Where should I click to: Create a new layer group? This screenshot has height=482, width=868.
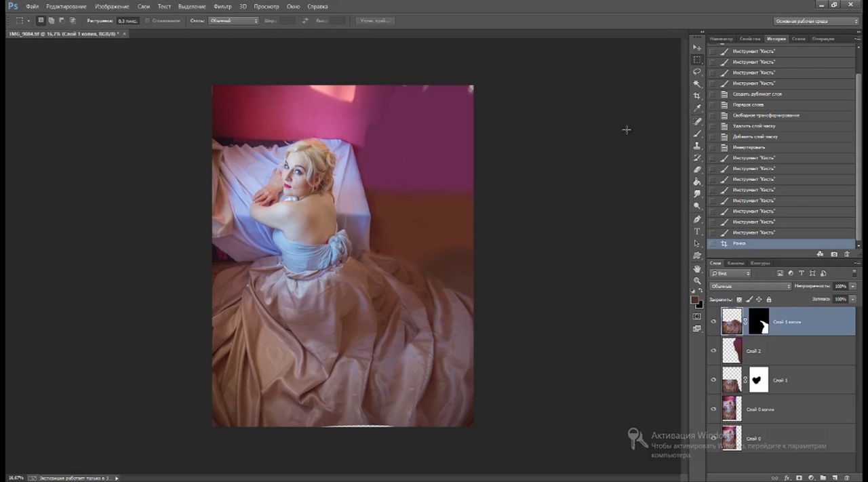[823, 478]
